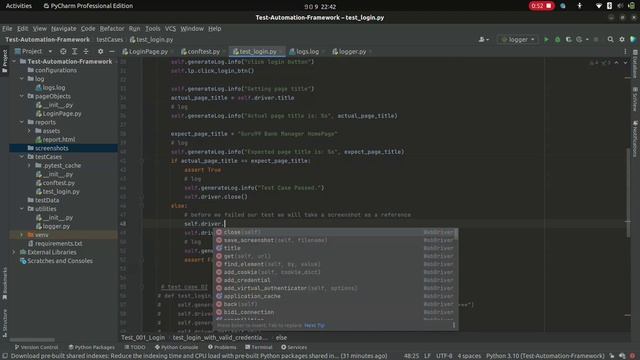Image resolution: width=640 pixels, height=360 pixels.
Task: Open the File menu
Action: coord(7,29)
